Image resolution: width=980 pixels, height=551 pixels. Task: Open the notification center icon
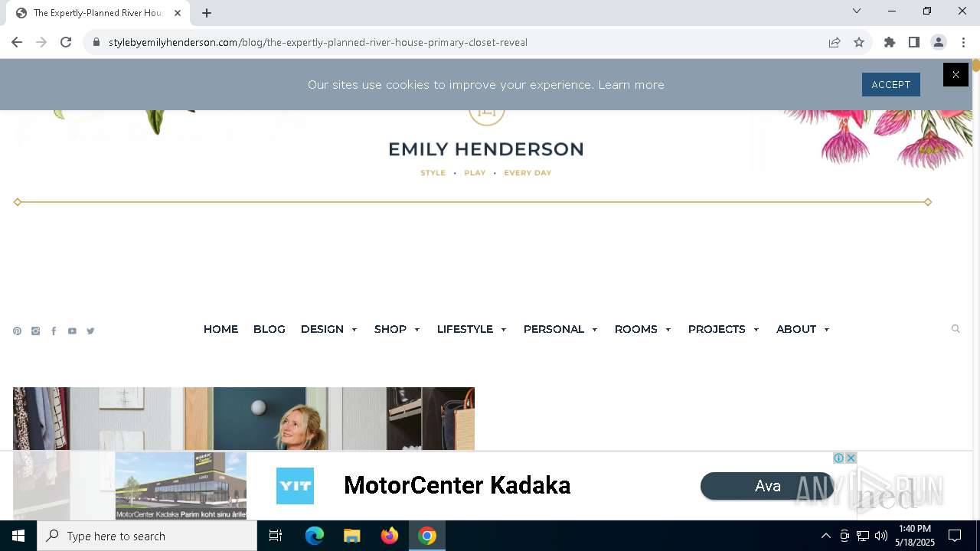(955, 536)
